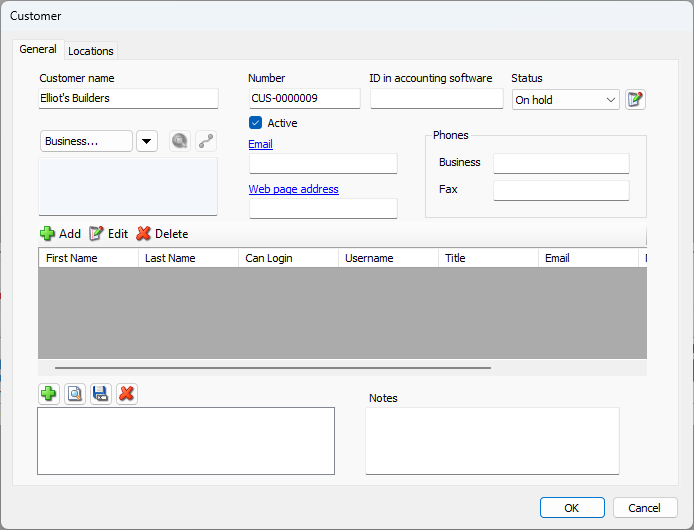Click the preview attachment magnifier icon

click(75, 394)
